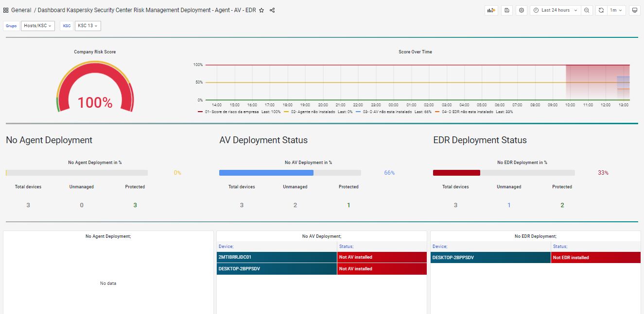
Task: Click the EDR Deployment Status heading
Action: coord(480,140)
